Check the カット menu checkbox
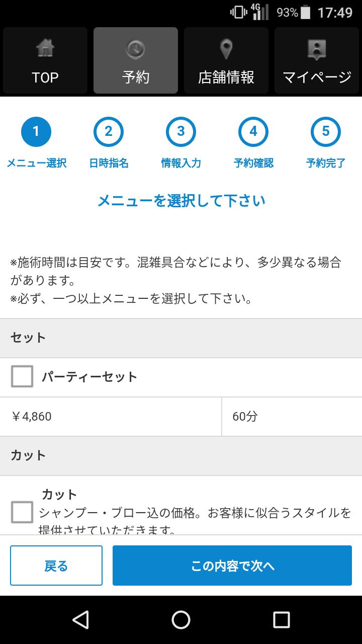 [x=22, y=512]
